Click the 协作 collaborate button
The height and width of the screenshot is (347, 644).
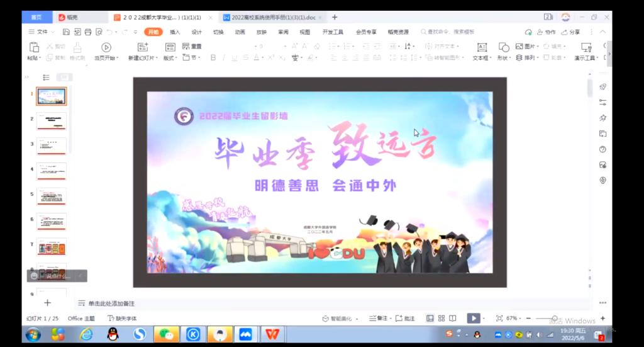tap(546, 31)
